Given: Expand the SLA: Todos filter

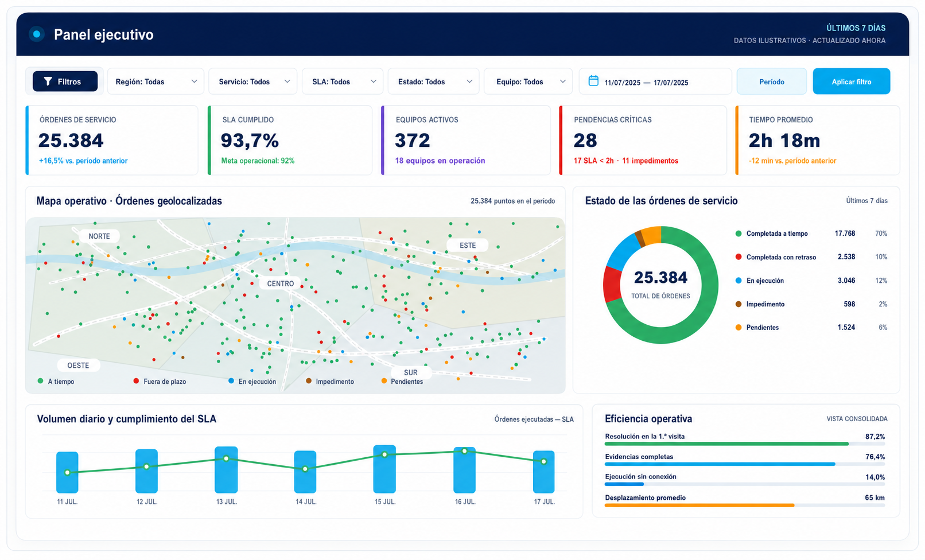Looking at the screenshot, I should coord(343,81).
